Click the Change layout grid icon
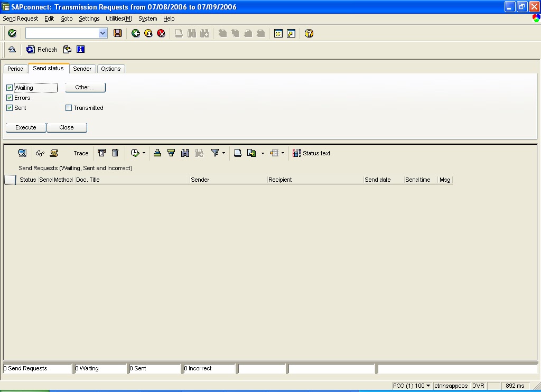The image size is (541, 392). 274,153
